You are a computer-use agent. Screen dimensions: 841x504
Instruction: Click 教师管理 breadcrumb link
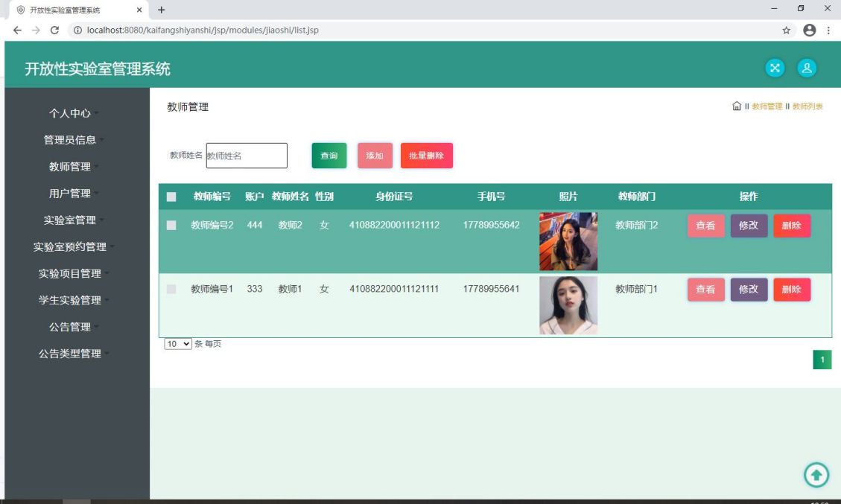coord(767,106)
